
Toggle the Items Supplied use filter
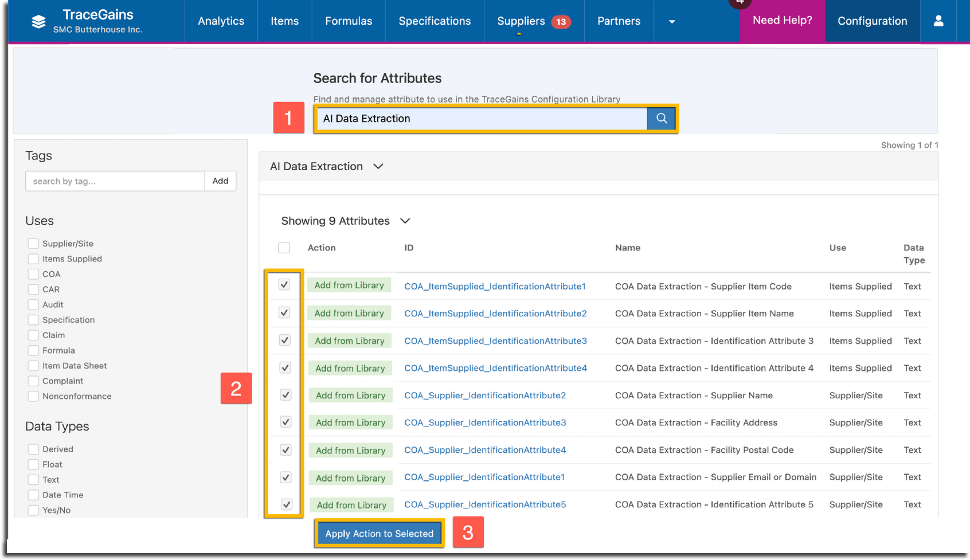click(x=33, y=259)
